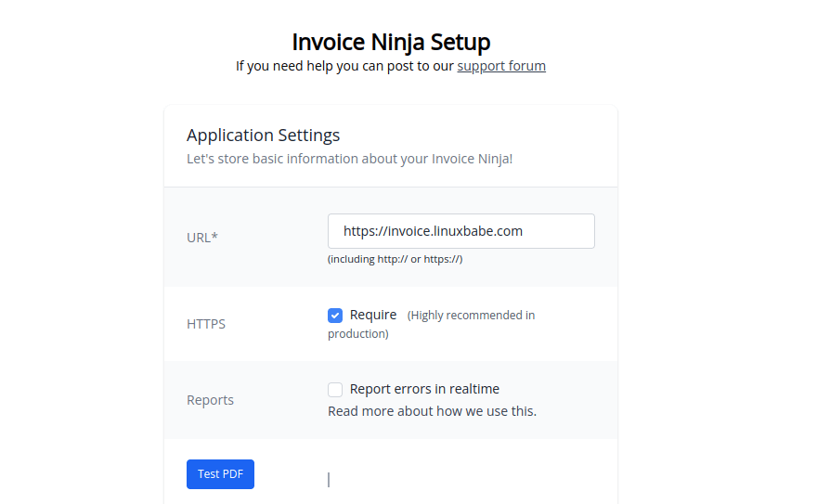Open the support forum link

click(500, 66)
